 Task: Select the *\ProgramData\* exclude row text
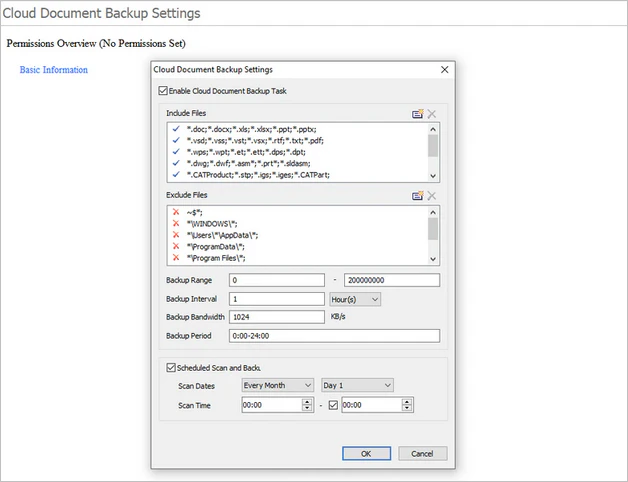[x=216, y=246]
